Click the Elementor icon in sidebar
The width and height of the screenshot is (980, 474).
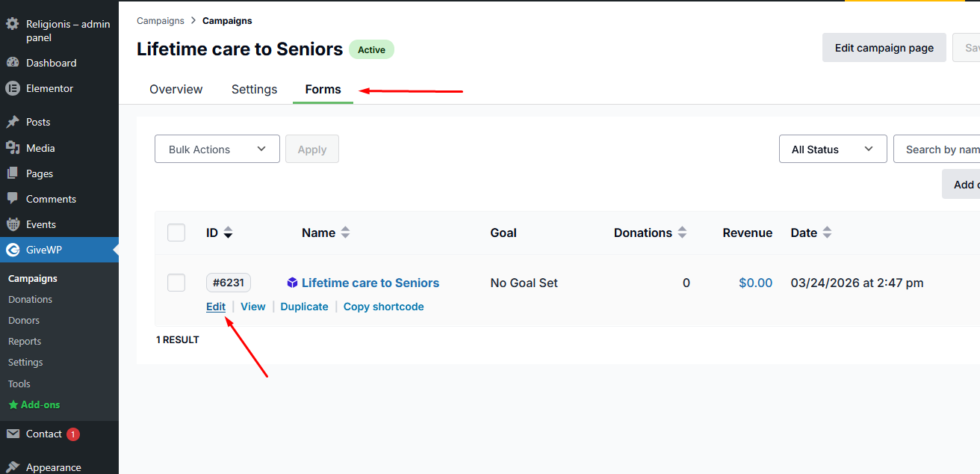(12, 88)
